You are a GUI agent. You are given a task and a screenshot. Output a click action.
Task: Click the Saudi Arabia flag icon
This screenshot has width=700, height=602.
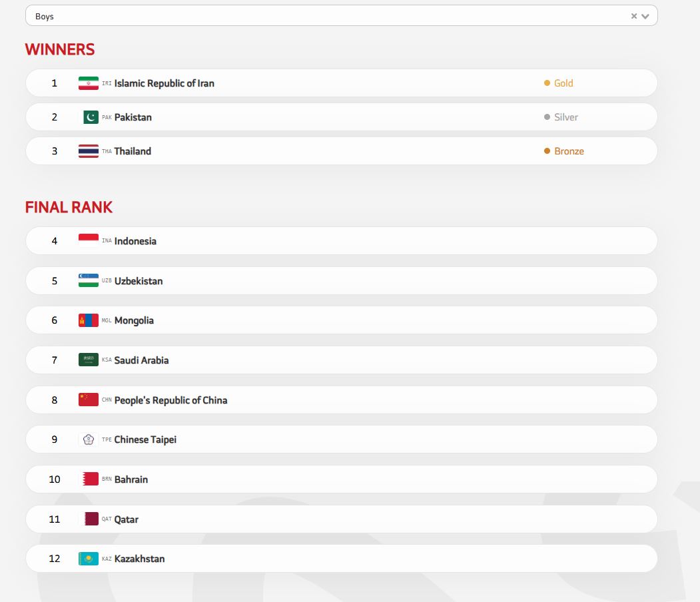click(88, 360)
